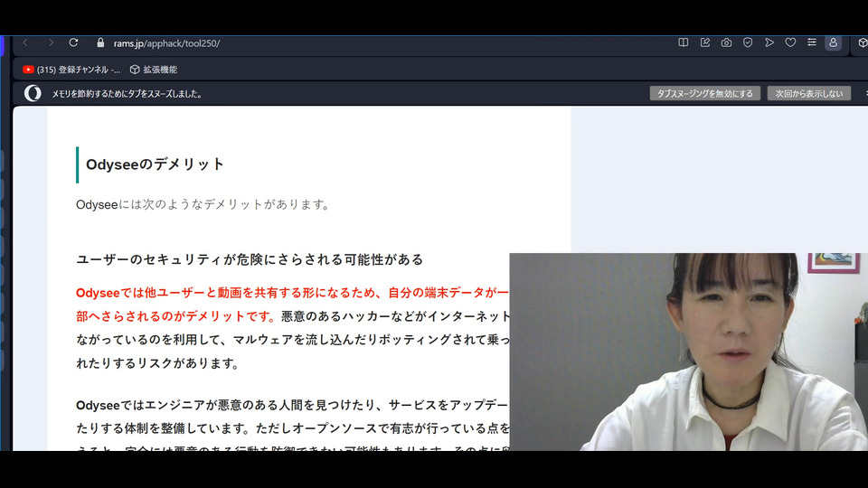Click paragraph beginning Odyseeではエンジニアが悪意のある人間
This screenshot has height=488, width=868.
[x=292, y=427]
